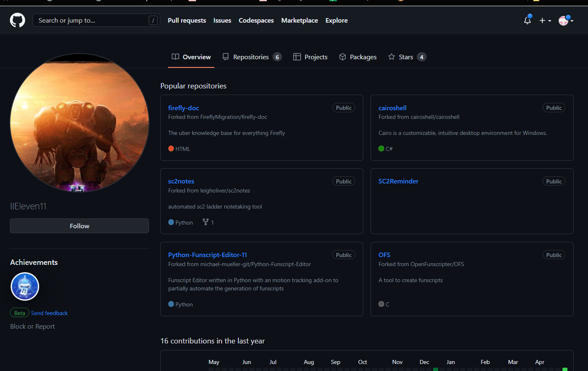
Task: Click 'Forked from FireflyMigration/firefly-doc' text
Action: point(217,117)
